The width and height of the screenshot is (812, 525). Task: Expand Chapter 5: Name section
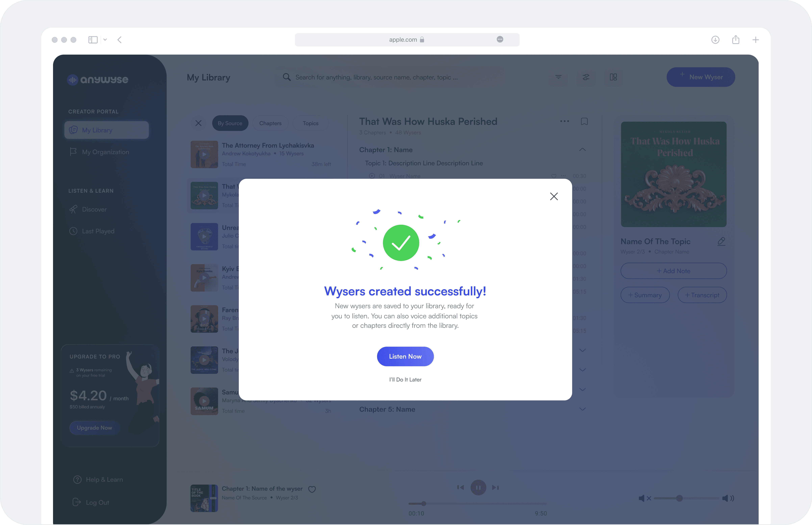pos(582,409)
